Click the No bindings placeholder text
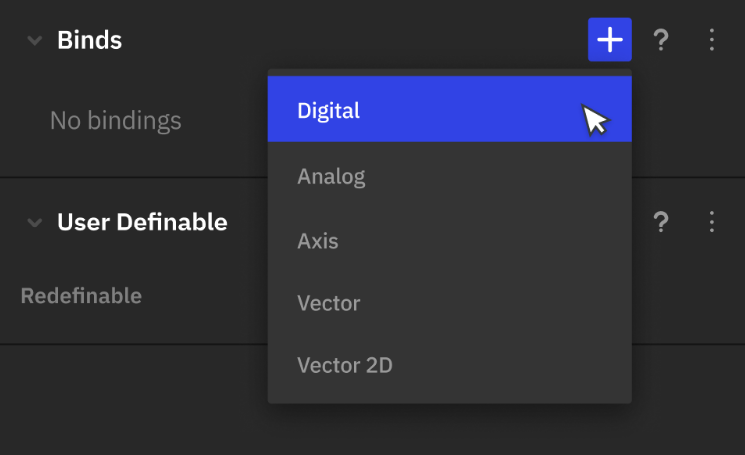The height and width of the screenshot is (455, 745). [x=115, y=120]
